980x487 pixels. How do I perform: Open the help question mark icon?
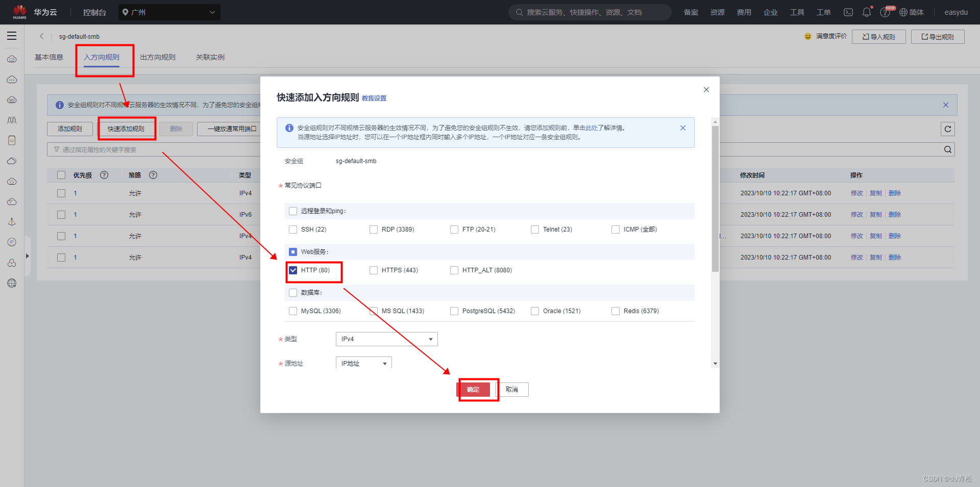pos(885,12)
